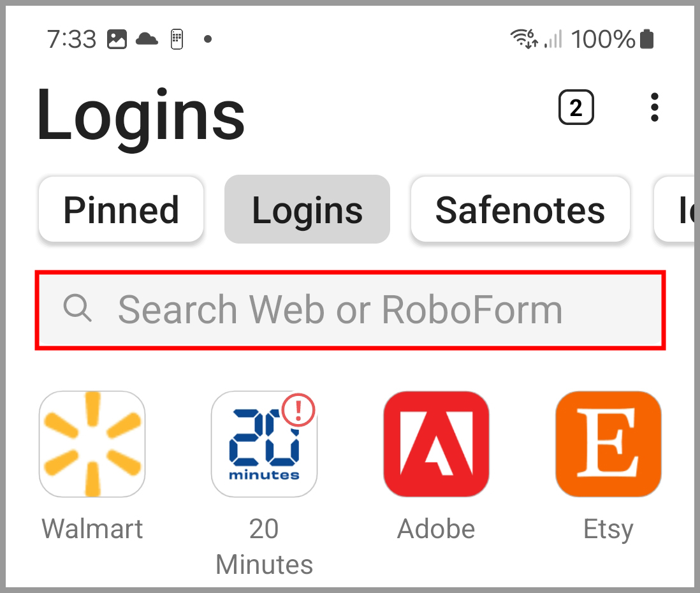Open the Adobe login icon
700x593 pixels.
click(436, 444)
